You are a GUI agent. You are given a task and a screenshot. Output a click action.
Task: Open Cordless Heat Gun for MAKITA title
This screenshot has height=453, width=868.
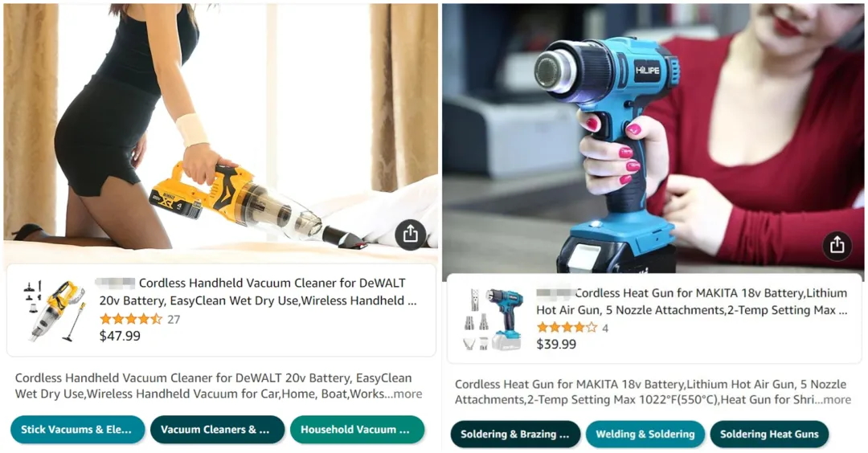(692, 301)
